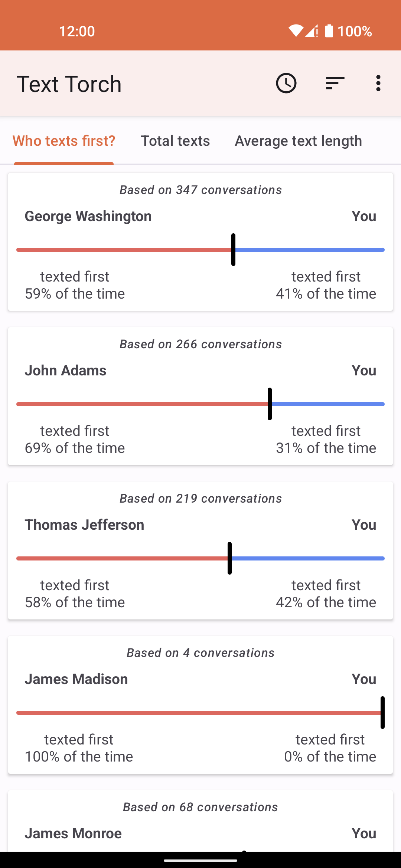Switch to the Total texts tab
401x868 pixels.
175,141
